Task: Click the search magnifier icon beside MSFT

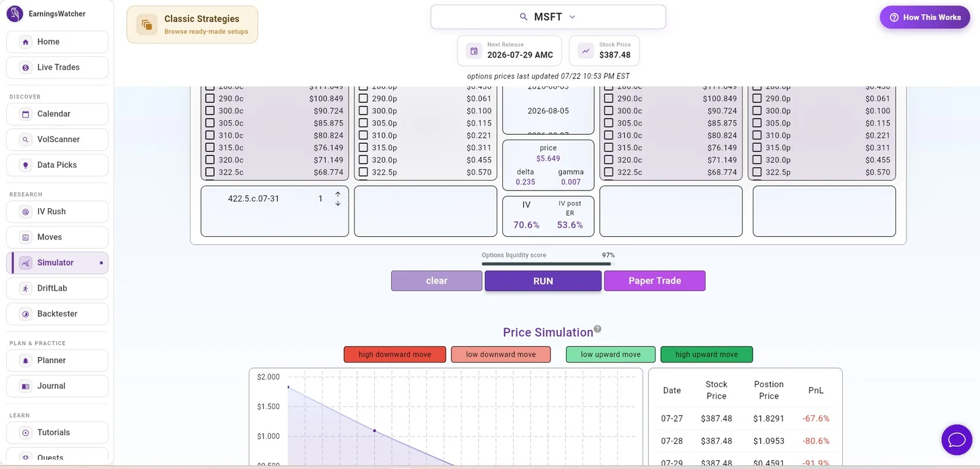Action: coord(524,17)
